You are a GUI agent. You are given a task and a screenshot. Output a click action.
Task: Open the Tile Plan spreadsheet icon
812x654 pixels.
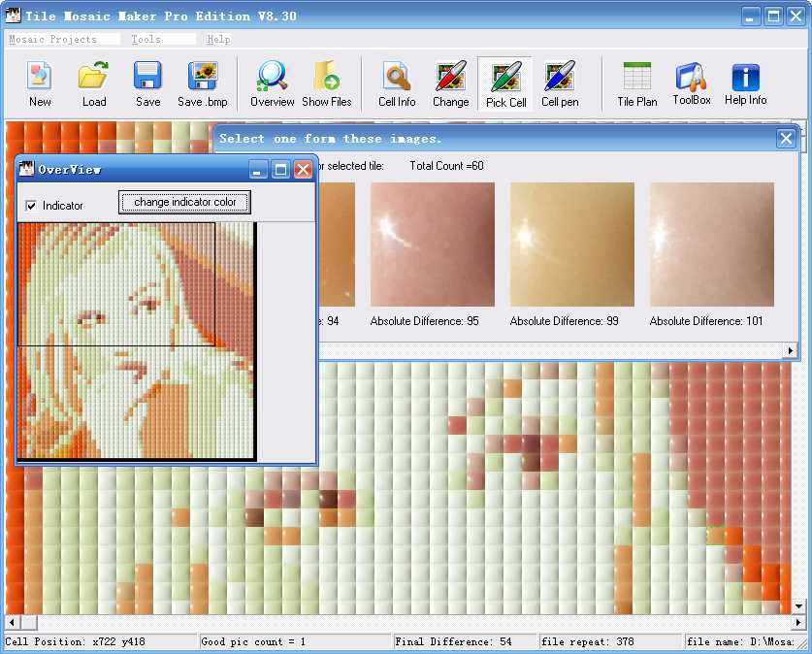(x=636, y=78)
